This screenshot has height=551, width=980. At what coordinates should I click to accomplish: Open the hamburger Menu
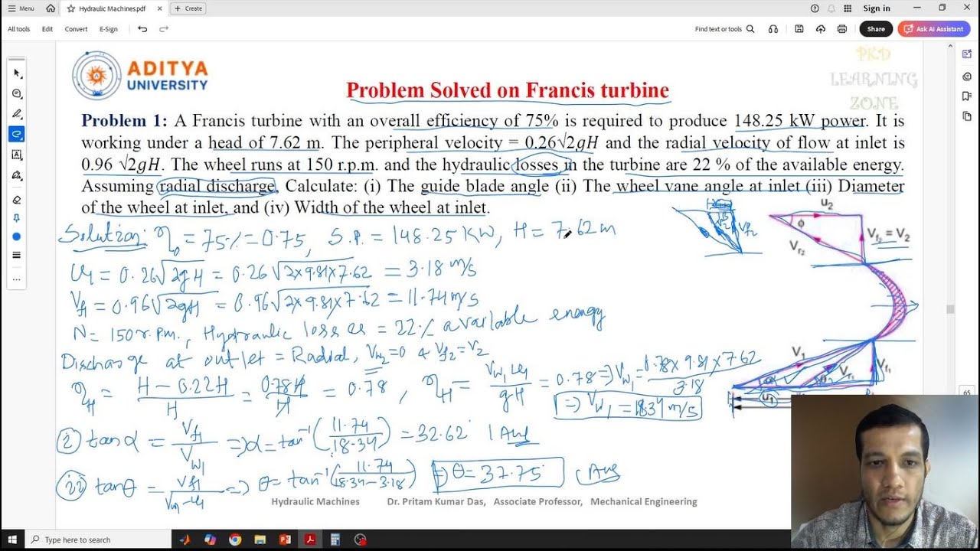point(21,8)
